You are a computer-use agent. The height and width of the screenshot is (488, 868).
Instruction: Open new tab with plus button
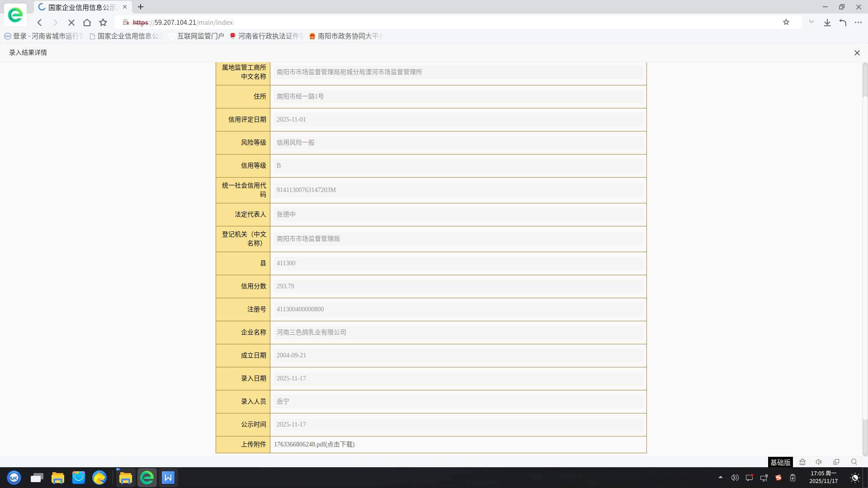click(x=141, y=7)
